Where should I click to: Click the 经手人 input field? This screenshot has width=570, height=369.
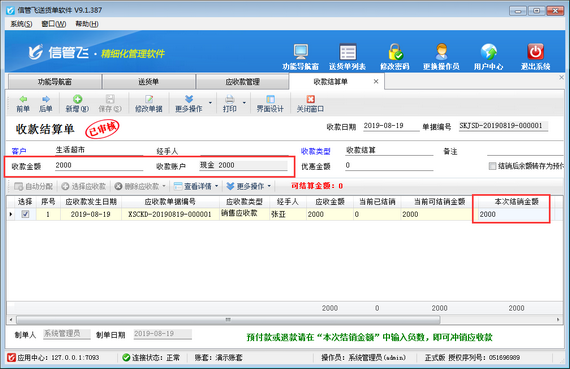pyautogui.click(x=244, y=150)
